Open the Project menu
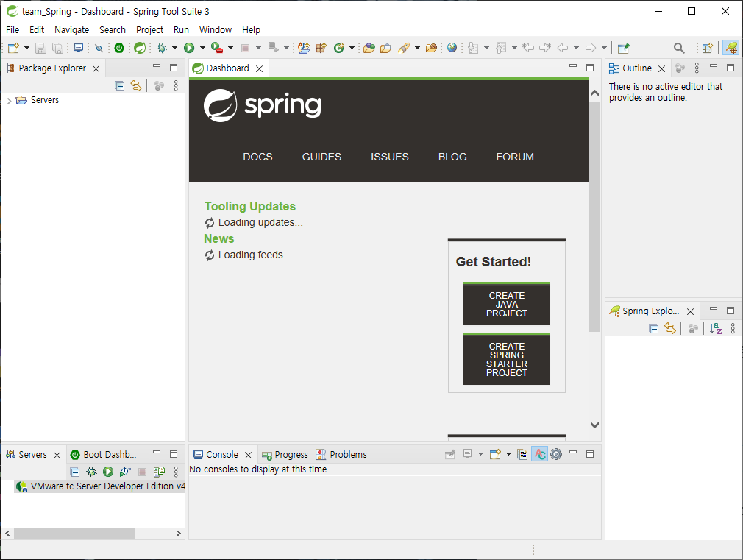The height and width of the screenshot is (560, 743). coord(149,30)
